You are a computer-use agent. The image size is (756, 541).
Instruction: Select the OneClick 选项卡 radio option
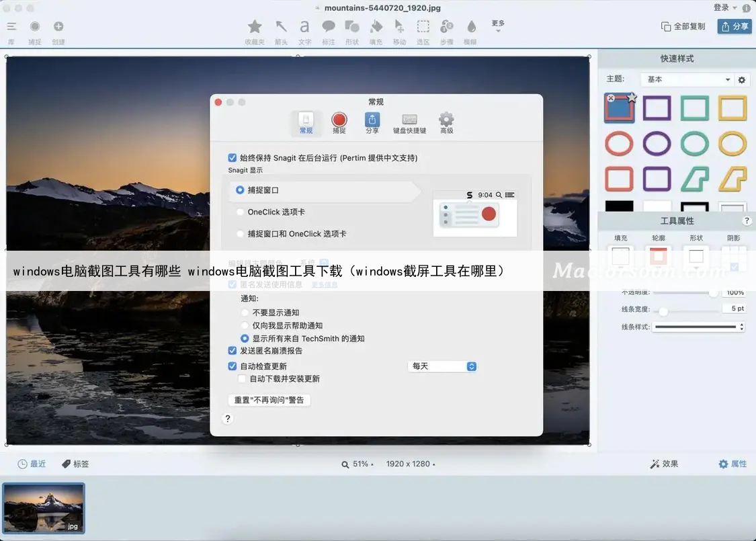click(x=241, y=212)
